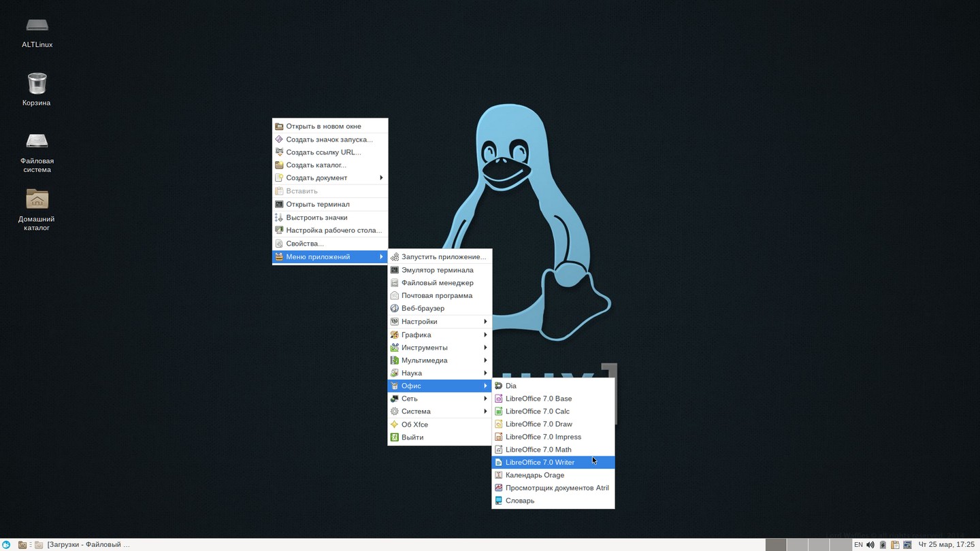Open the ALTLinux drive desktop icon
This screenshot has height=551, width=980.
[x=37, y=32]
